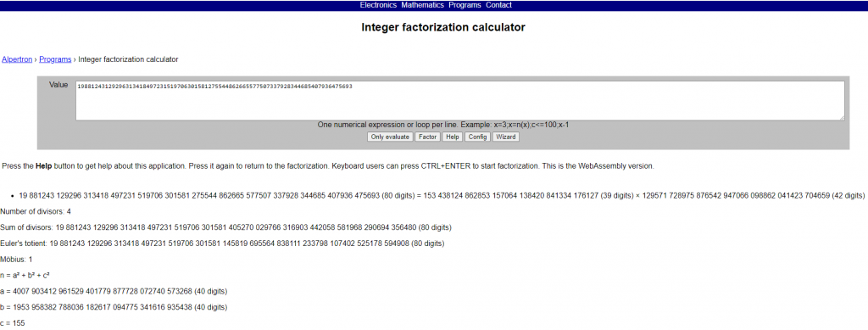Click inside the Value input box
This screenshot has height=330, width=868.
pos(460,101)
